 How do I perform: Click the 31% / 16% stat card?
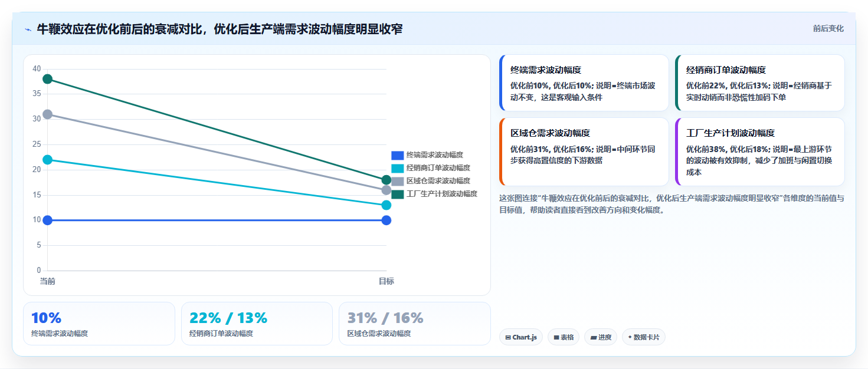415,324
